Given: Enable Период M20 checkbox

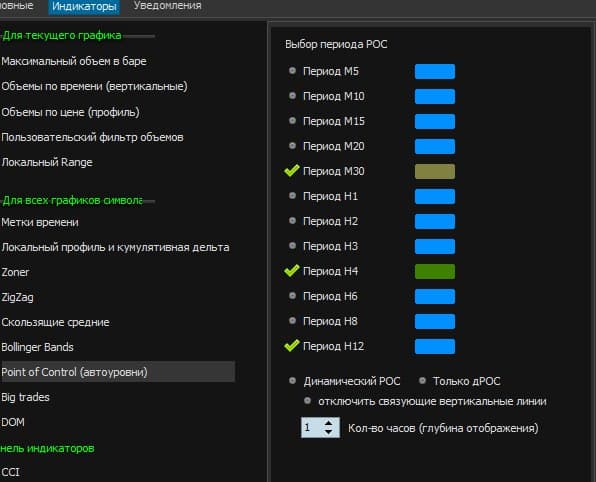Looking at the screenshot, I should click(292, 146).
